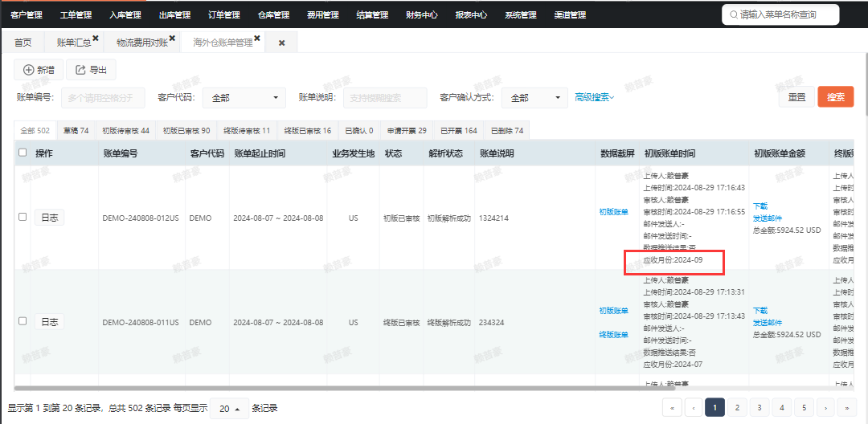Click 下载 in the 5924.52 USD first row
This screenshot has width=868, height=424.
coord(760,206)
